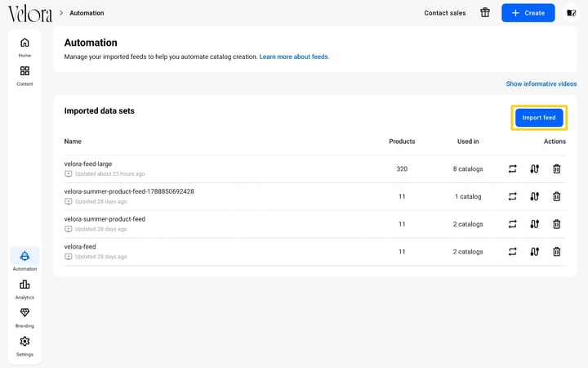The height and width of the screenshot is (368, 588).
Task: Click the Automation breadcrumb
Action: (87, 13)
